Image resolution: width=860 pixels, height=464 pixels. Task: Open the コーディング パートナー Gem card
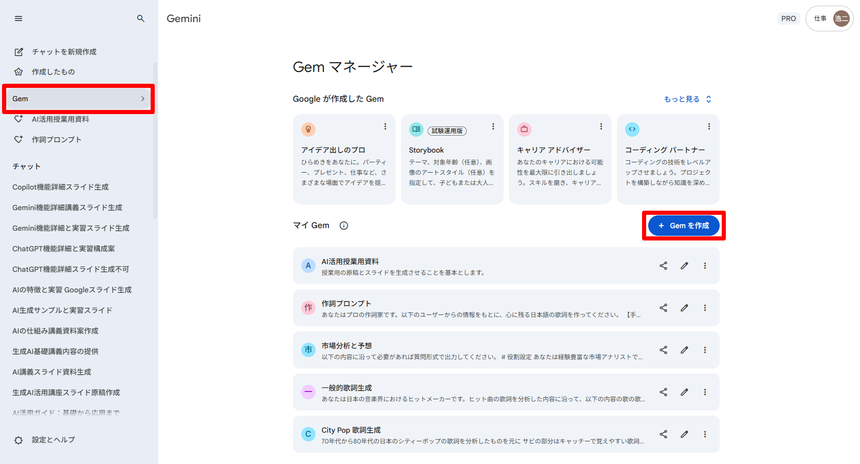[x=667, y=160]
